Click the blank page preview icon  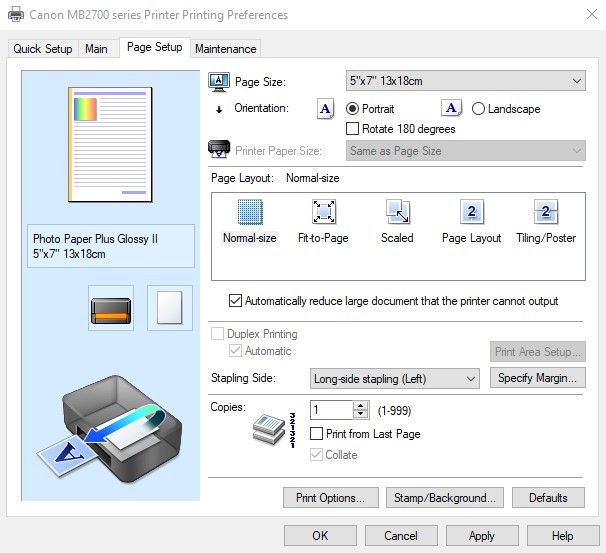tap(169, 308)
